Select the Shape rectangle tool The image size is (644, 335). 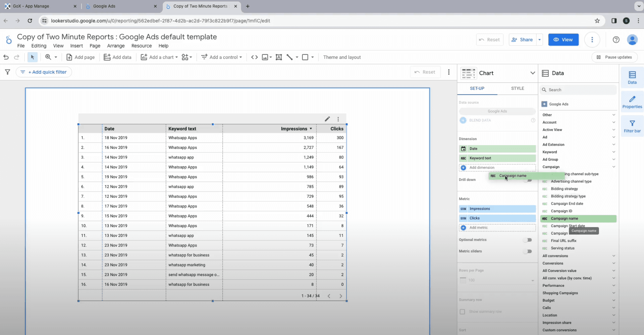click(305, 57)
